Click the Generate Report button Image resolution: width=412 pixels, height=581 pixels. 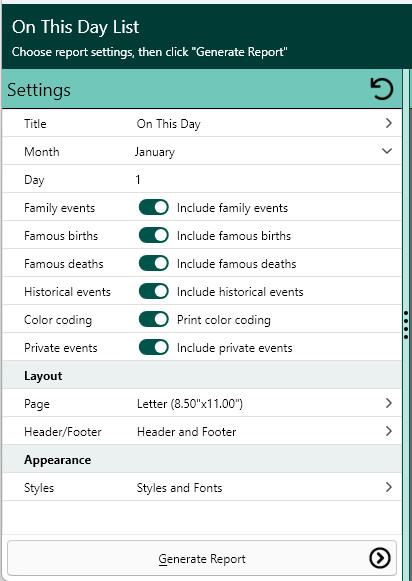tap(202, 558)
